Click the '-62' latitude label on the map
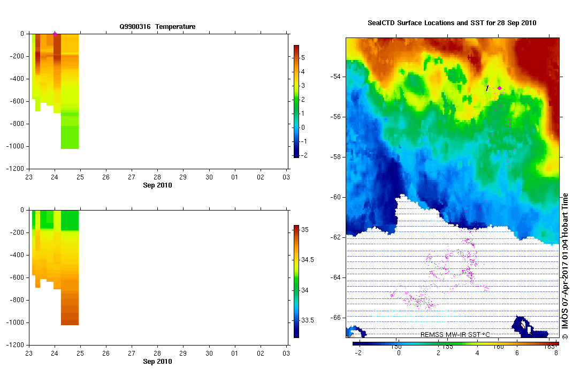This screenshot has height=375, width=588. [x=335, y=237]
